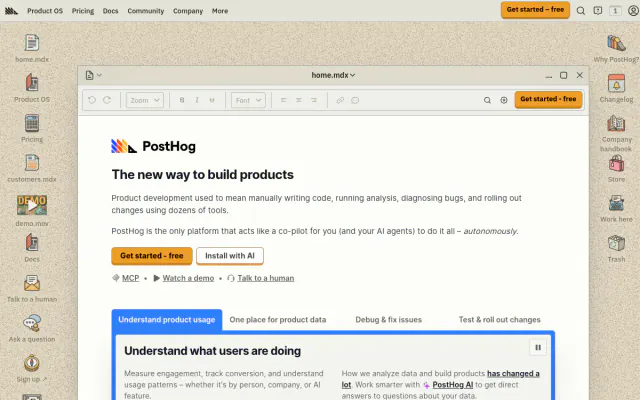Click the insert link toolbar icon

click(340, 100)
